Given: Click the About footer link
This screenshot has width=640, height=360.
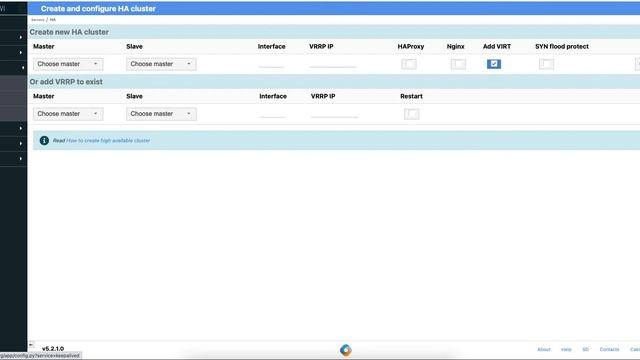Looking at the screenshot, I should point(544,349).
